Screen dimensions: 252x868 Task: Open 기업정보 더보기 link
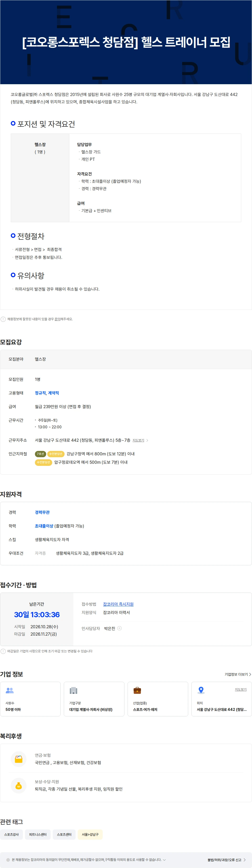click(238, 674)
